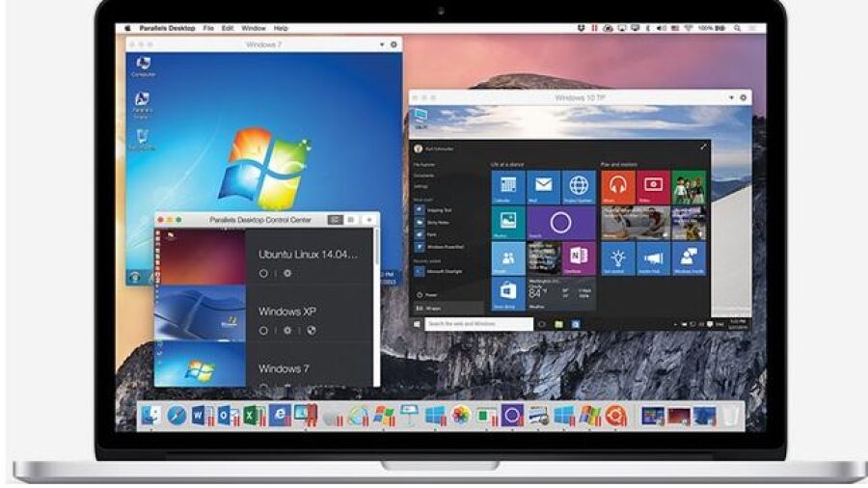Launch the Project Spartan tile

579,187
